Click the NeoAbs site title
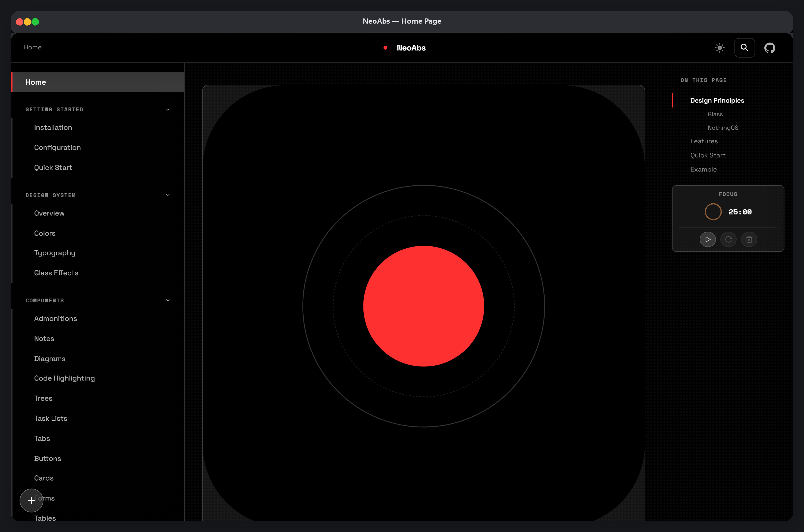 pyautogui.click(x=411, y=48)
